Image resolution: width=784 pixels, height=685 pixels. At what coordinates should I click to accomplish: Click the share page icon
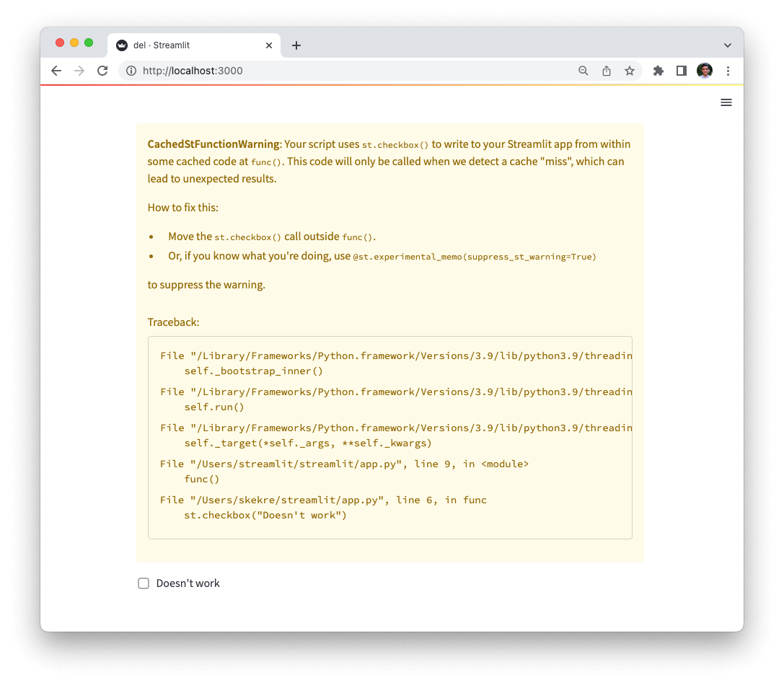click(x=607, y=71)
